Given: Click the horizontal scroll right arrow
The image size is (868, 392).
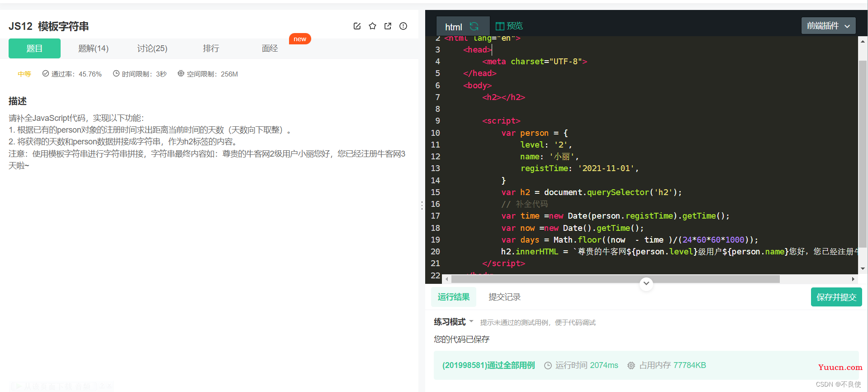Looking at the screenshot, I should [x=853, y=279].
